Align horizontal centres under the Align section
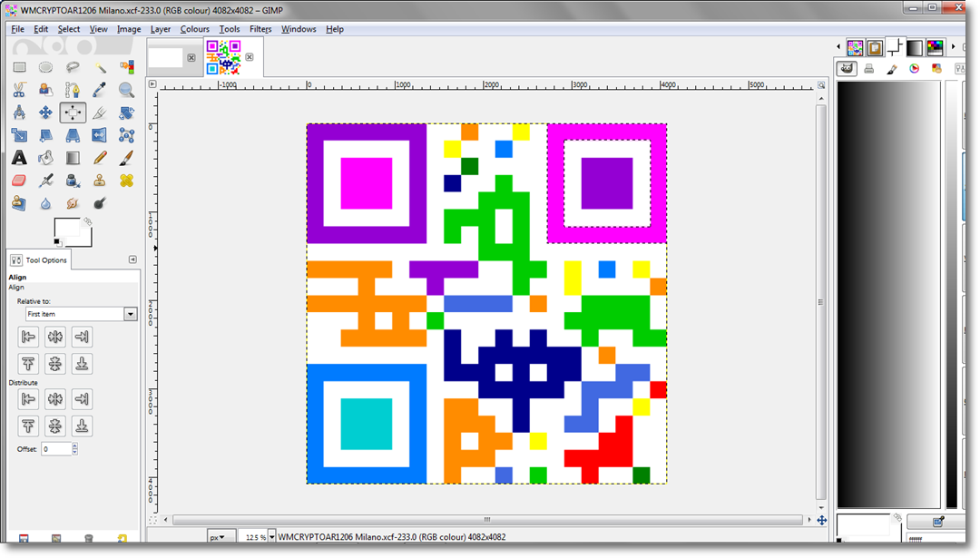The width and height of the screenshot is (980, 558). pos(55,337)
